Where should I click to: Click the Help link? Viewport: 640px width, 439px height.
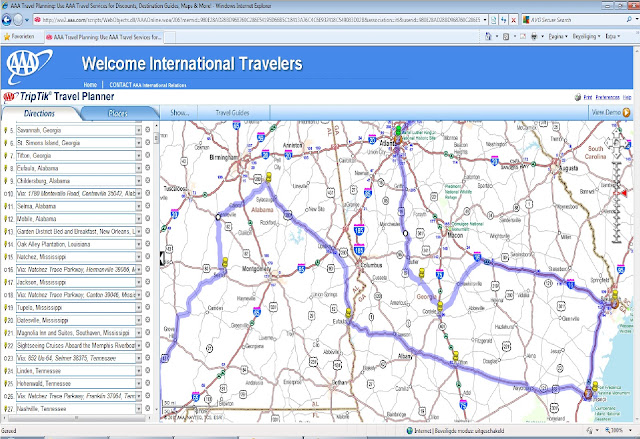627,97
